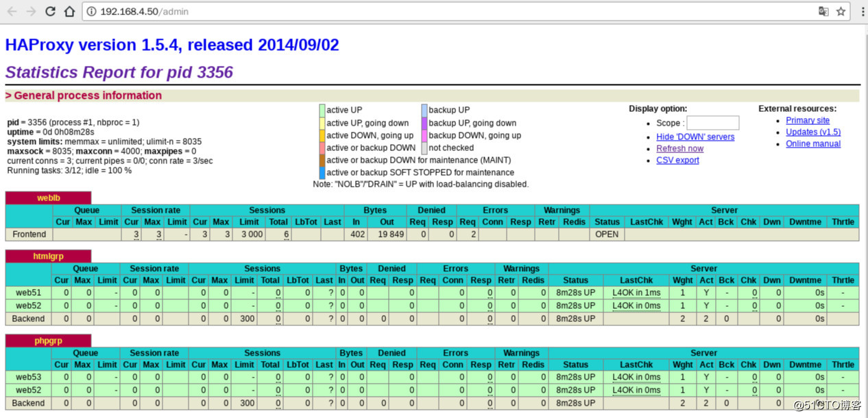Click the browser forward arrow
868x418 pixels.
[x=32, y=12]
